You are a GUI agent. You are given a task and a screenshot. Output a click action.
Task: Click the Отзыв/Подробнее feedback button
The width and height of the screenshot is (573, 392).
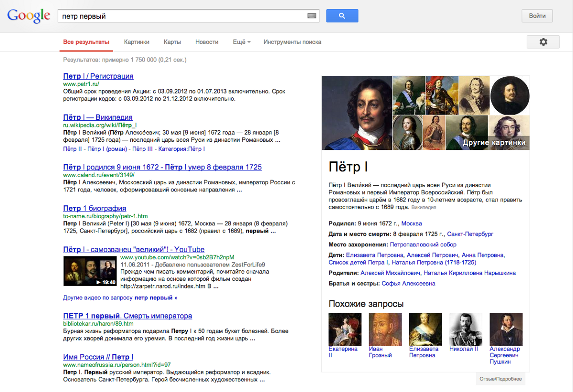pos(500,379)
